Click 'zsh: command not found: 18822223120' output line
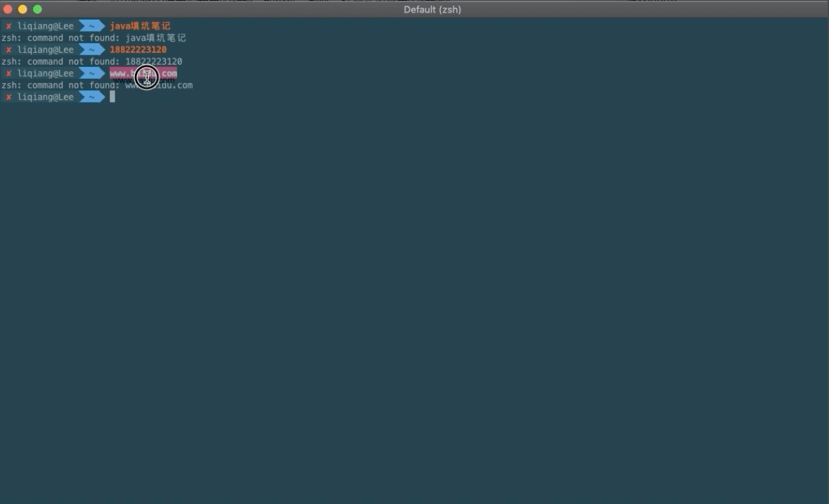Image resolution: width=829 pixels, height=504 pixels. [x=91, y=61]
